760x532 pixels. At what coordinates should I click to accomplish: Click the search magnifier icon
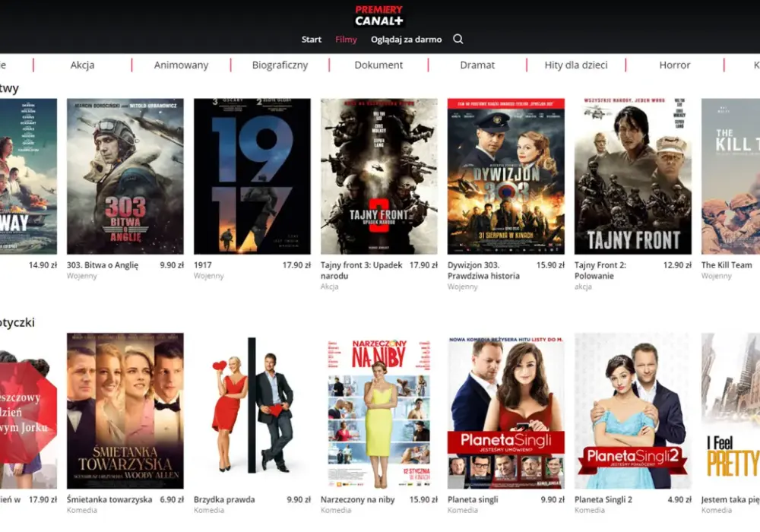coord(458,40)
